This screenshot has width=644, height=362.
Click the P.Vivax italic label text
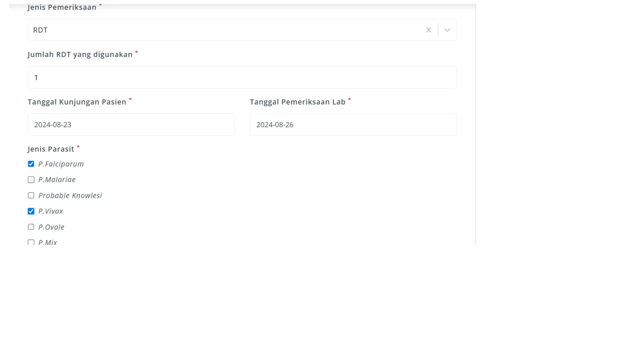[x=51, y=211]
